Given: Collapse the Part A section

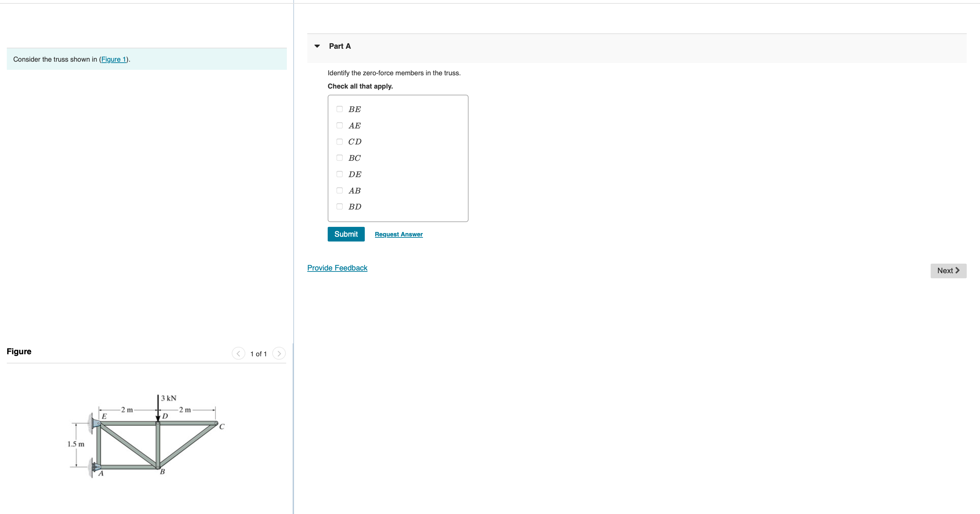Looking at the screenshot, I should pyautogui.click(x=317, y=46).
